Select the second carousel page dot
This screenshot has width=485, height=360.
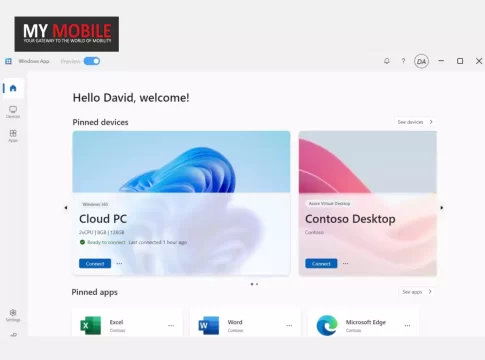pos(257,284)
